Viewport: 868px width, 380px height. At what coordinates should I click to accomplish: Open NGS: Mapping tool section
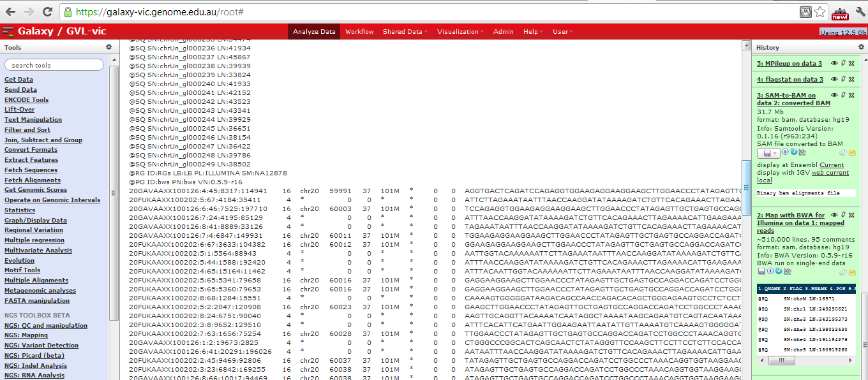(x=26, y=335)
